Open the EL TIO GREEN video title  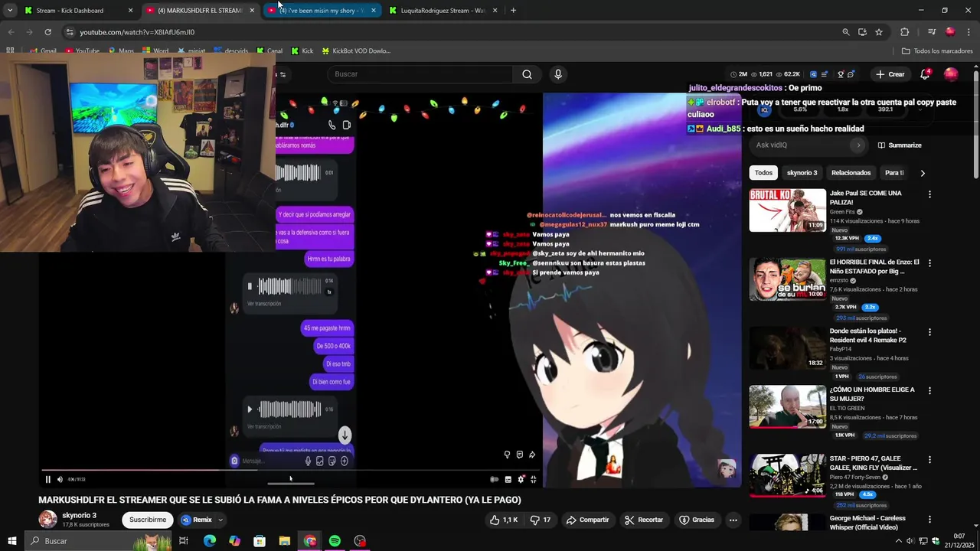pos(872,394)
